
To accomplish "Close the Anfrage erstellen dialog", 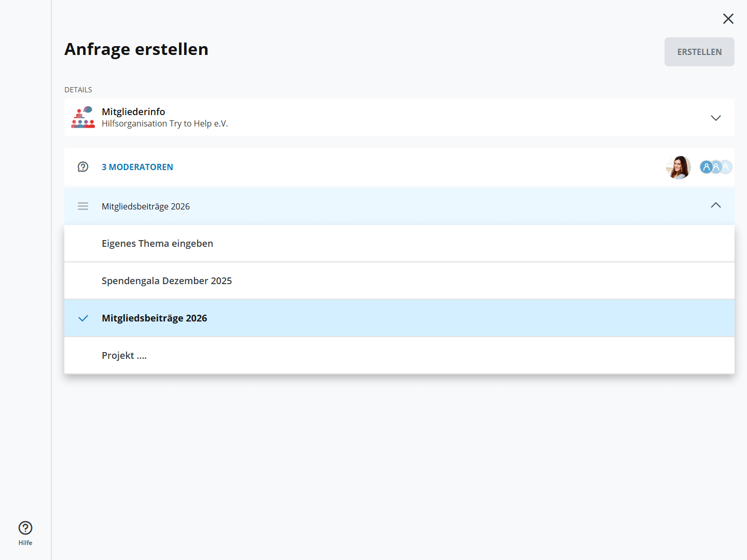I will click(728, 19).
